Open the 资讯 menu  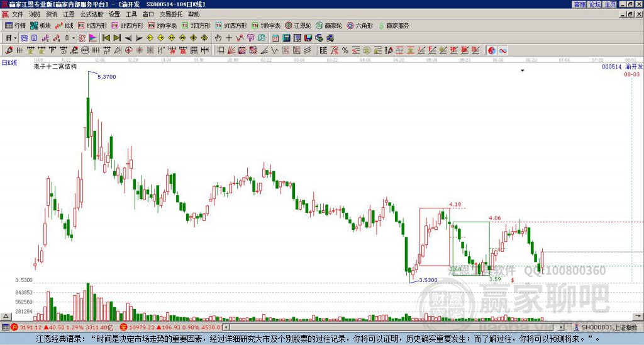[52, 14]
